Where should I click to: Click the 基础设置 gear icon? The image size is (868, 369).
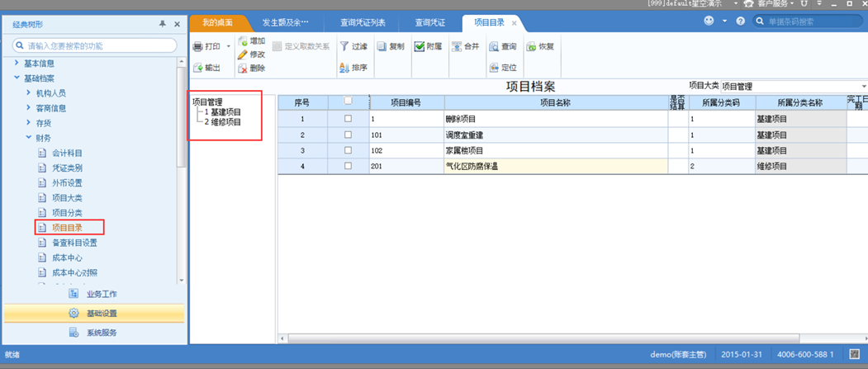[74, 313]
